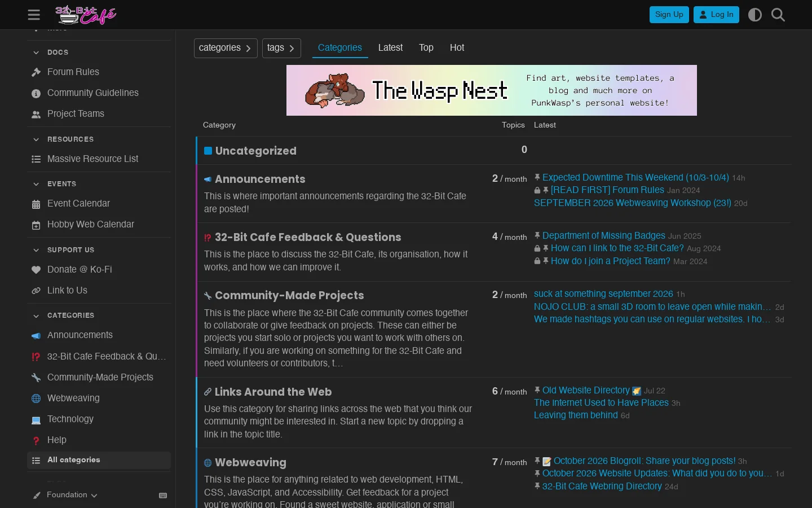Switch to the Categories tab
The width and height of the screenshot is (812, 508).
(x=340, y=48)
